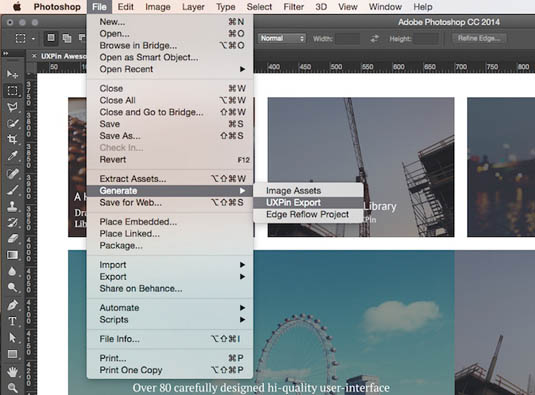535x395 pixels.
Task: Select the Pen tool
Action: click(13, 305)
